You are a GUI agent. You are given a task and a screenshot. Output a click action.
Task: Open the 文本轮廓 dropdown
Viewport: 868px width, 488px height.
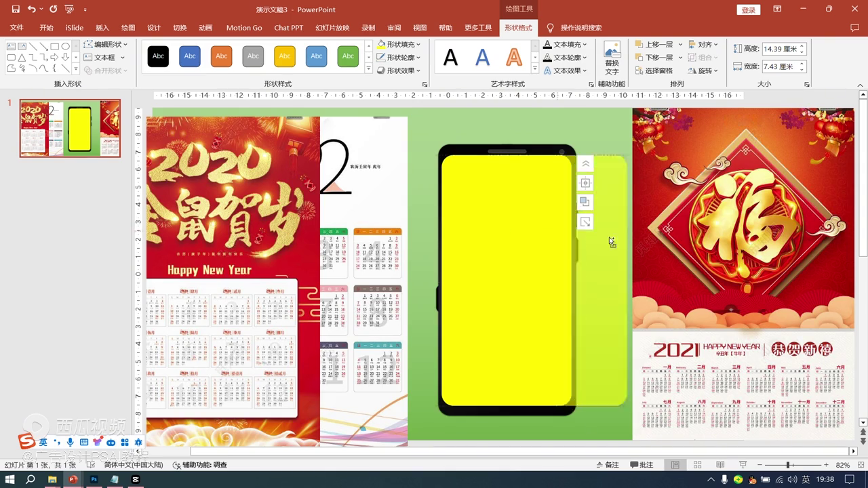566,58
